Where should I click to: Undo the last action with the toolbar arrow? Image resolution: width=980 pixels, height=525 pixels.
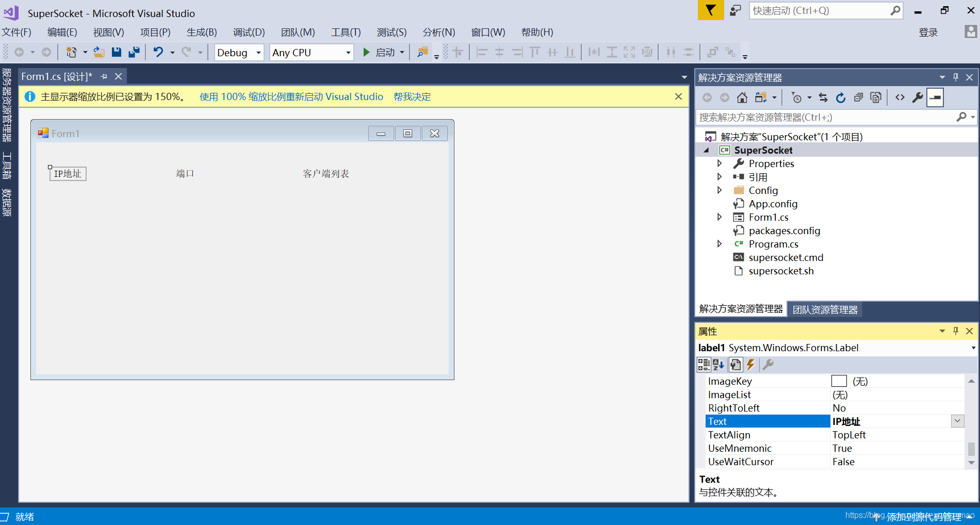[158, 52]
